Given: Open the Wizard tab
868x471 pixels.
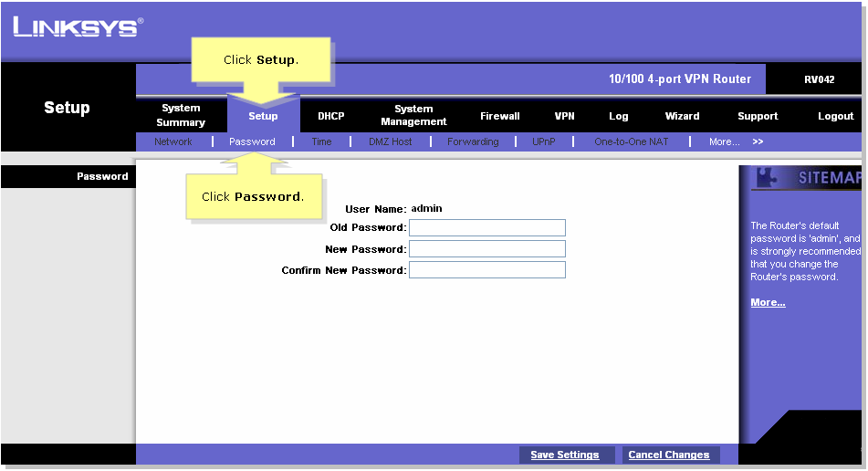Looking at the screenshot, I should (x=682, y=116).
